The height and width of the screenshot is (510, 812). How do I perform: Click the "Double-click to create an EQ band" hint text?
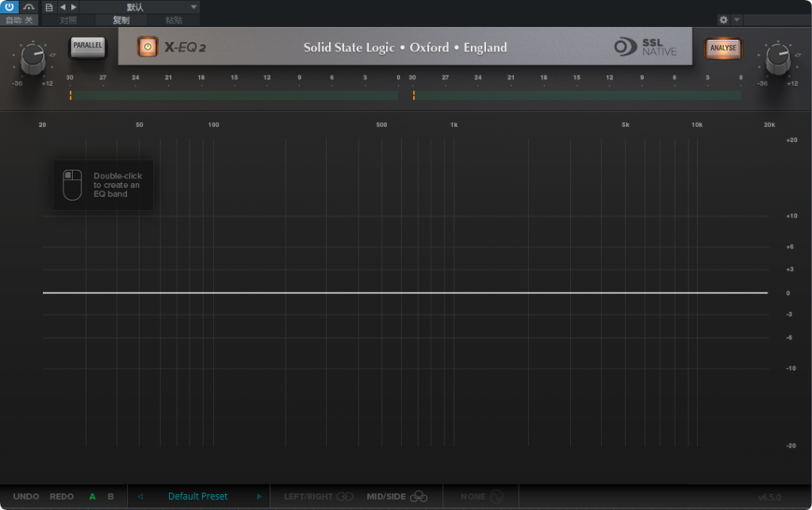point(117,185)
